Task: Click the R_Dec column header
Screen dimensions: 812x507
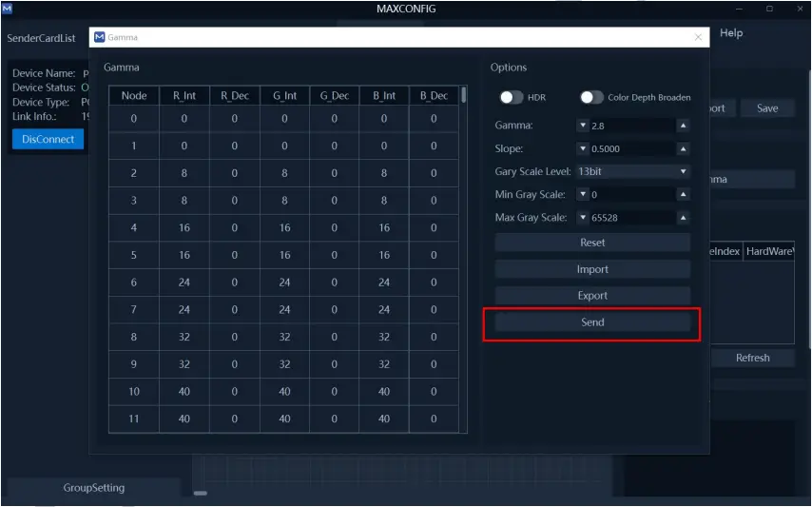Action: pyautogui.click(x=235, y=96)
